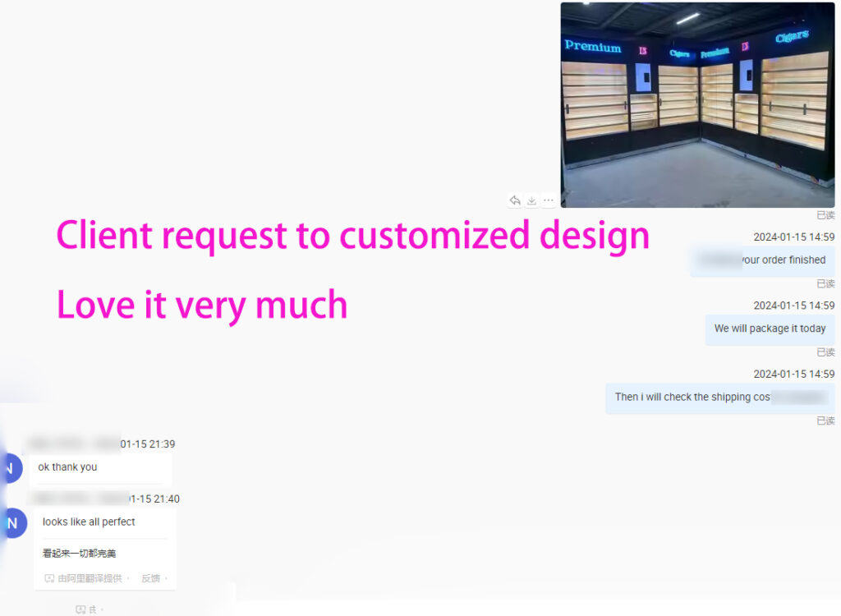This screenshot has height=616, width=841.
Task: Click the translate icon below the last message card
Action: pos(80,609)
